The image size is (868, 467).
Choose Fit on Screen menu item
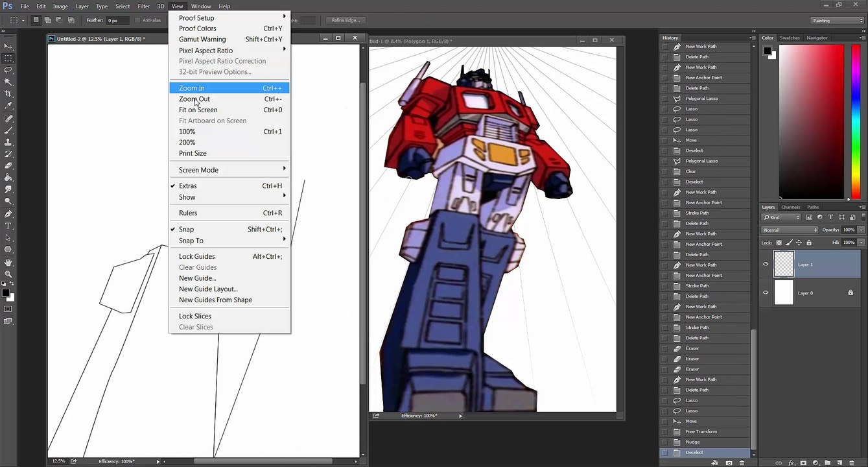pos(229,110)
